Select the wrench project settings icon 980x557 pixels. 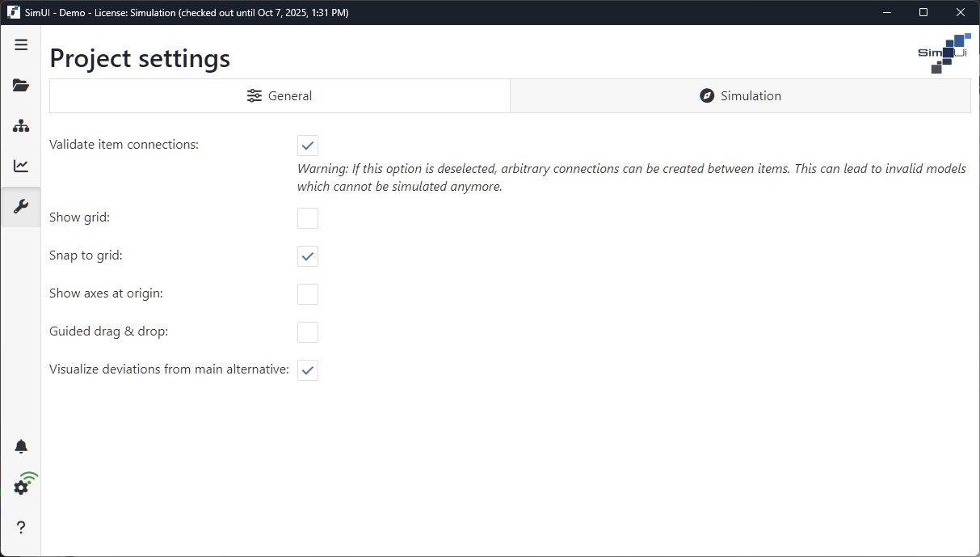[21, 207]
